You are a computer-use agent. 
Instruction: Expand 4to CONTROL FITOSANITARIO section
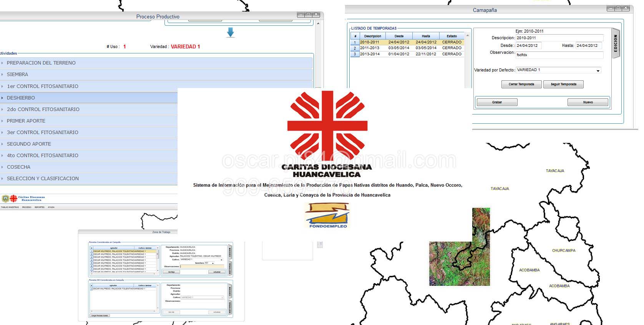[x=89, y=155]
